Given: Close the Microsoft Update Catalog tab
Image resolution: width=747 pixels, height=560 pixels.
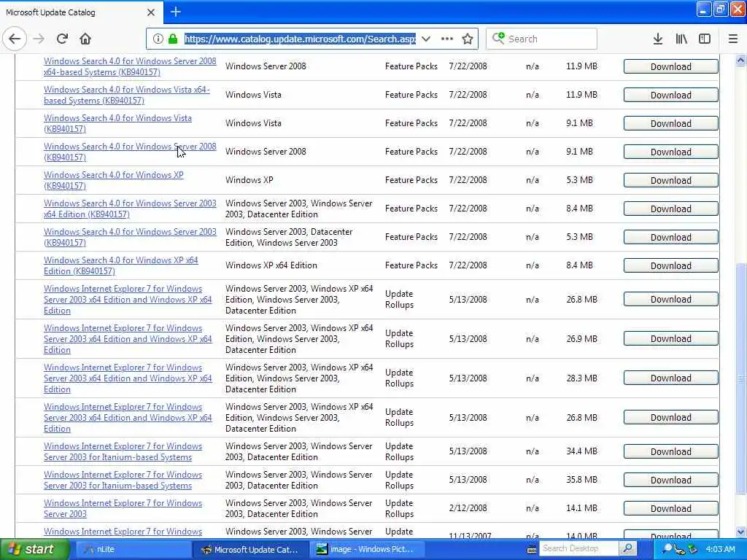Looking at the screenshot, I should click(x=151, y=12).
